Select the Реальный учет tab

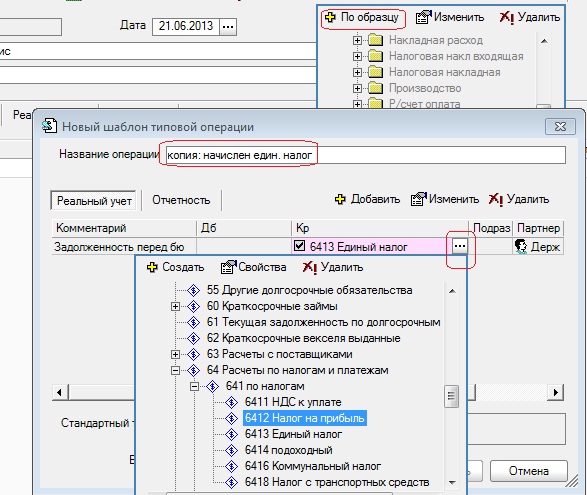pos(94,201)
